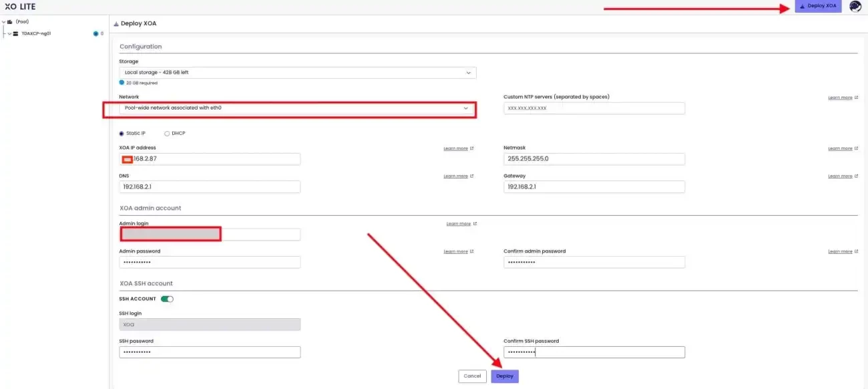Click the pool icon in sidebar
The image size is (868, 389).
pos(9,22)
